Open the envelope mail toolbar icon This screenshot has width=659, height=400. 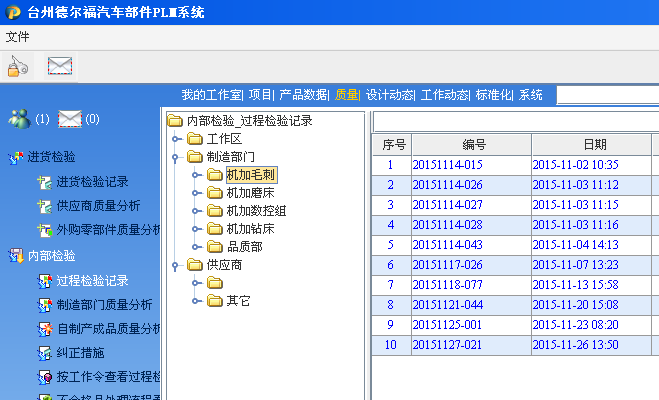pos(60,67)
